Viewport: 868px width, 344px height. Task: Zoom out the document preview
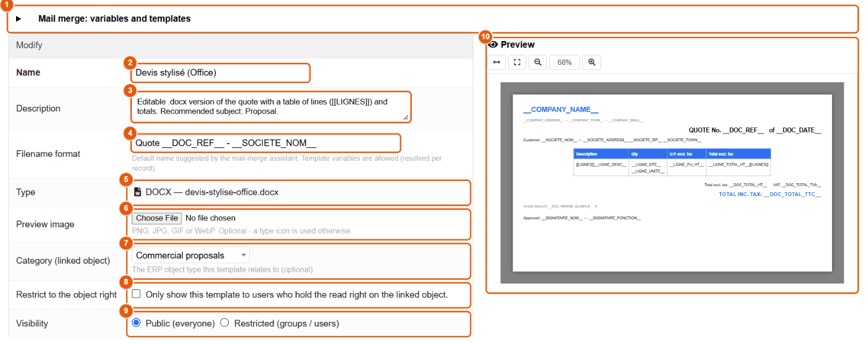pyautogui.click(x=538, y=62)
